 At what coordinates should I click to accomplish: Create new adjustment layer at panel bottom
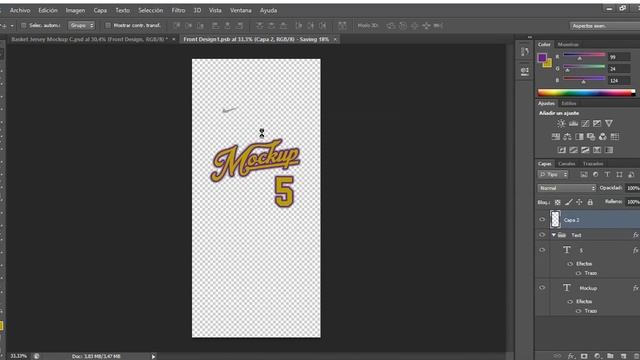click(x=597, y=356)
